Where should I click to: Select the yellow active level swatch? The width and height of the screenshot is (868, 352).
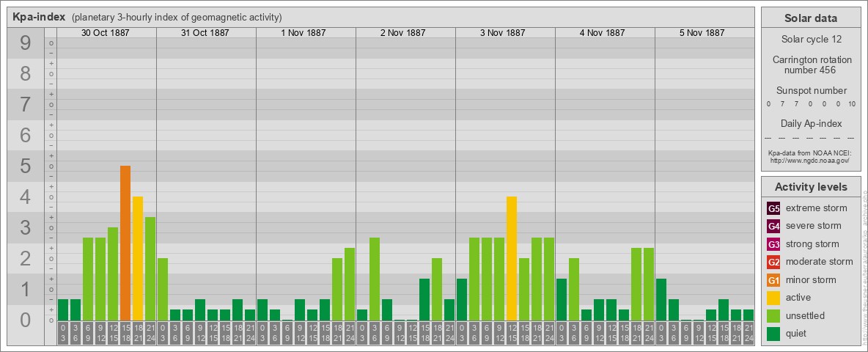point(773,298)
